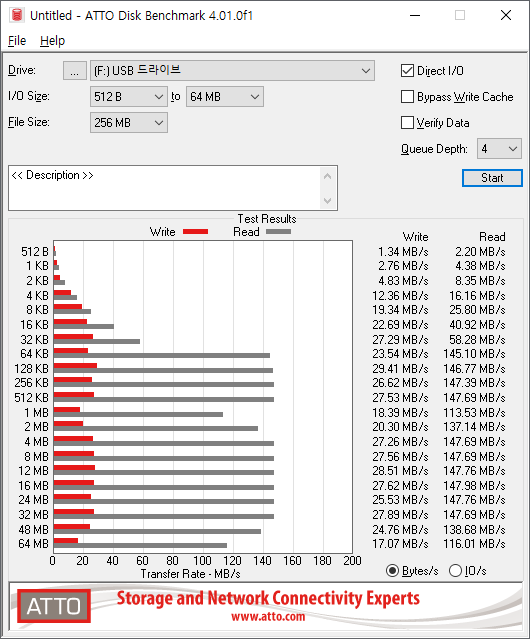The width and height of the screenshot is (530, 639).
Task: Click the description scrollbar up arrow
Action: click(328, 176)
